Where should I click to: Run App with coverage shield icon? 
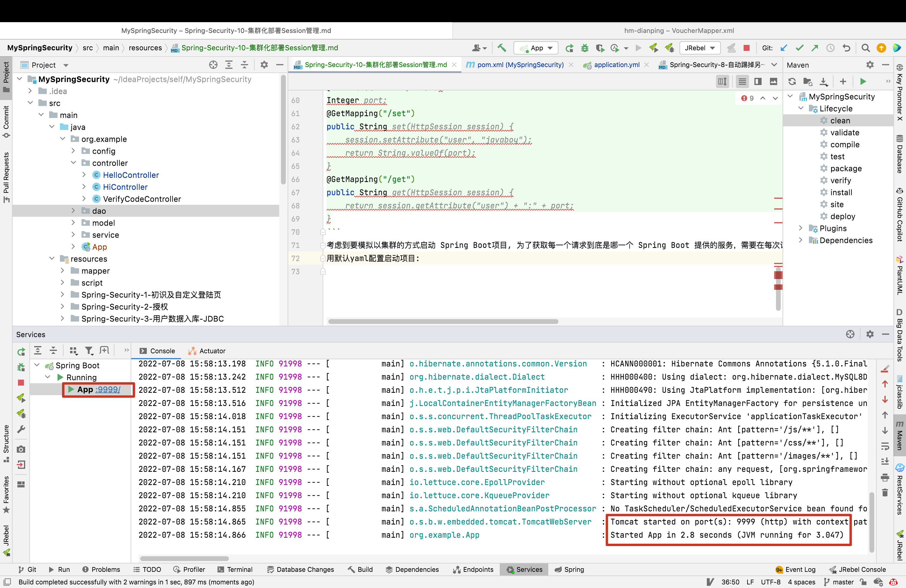[600, 48]
